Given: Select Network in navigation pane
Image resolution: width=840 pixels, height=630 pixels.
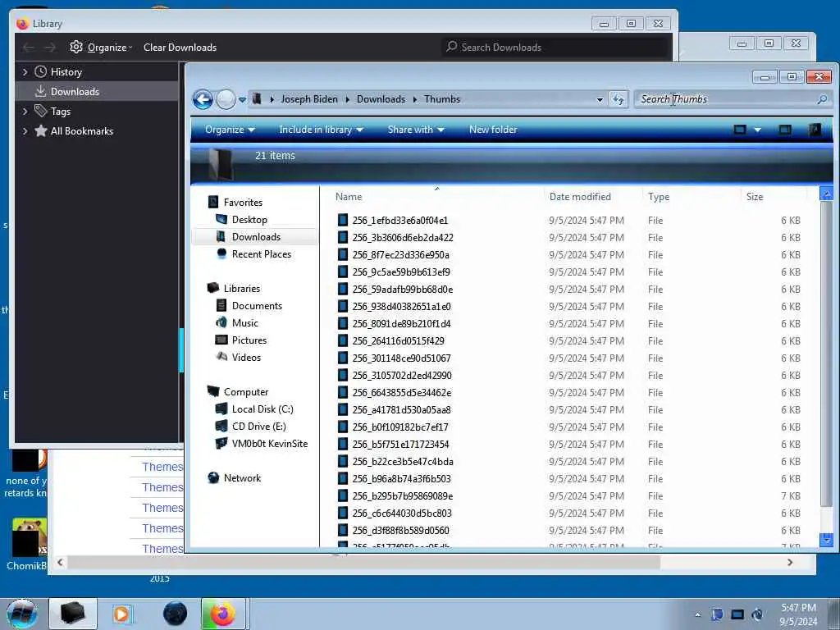Looking at the screenshot, I should click(242, 478).
